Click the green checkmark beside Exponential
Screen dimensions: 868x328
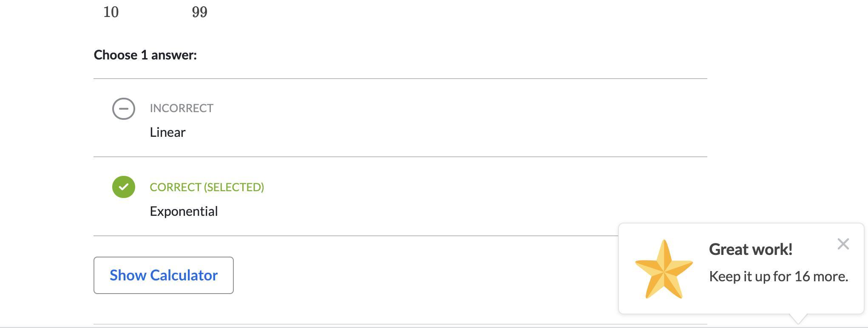[x=124, y=187]
